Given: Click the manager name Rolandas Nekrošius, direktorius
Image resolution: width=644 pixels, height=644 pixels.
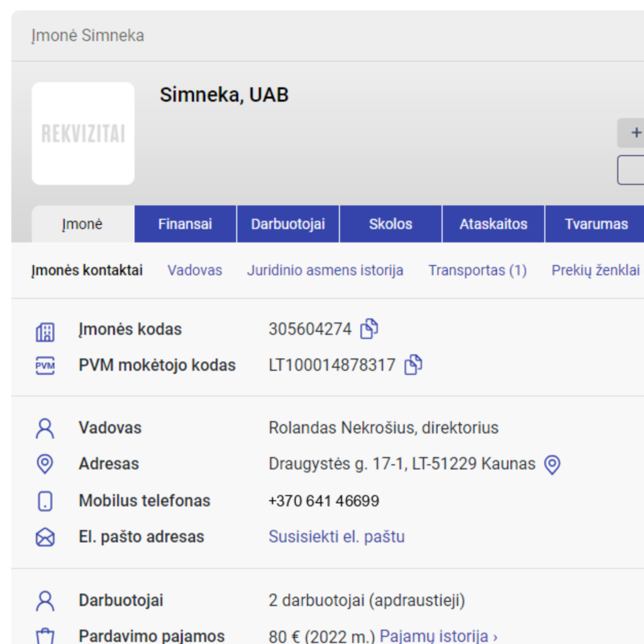Looking at the screenshot, I should 384,428.
